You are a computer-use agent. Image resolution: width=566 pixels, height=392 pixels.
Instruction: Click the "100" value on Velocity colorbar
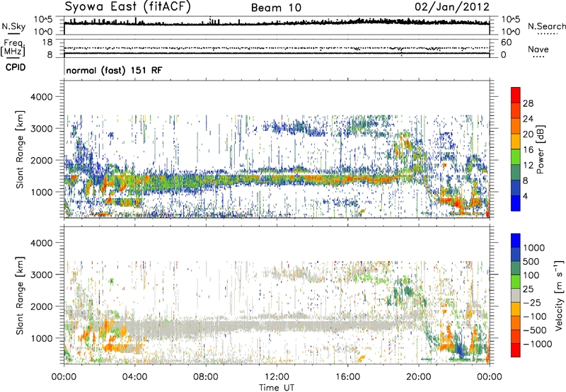pyautogui.click(x=531, y=275)
